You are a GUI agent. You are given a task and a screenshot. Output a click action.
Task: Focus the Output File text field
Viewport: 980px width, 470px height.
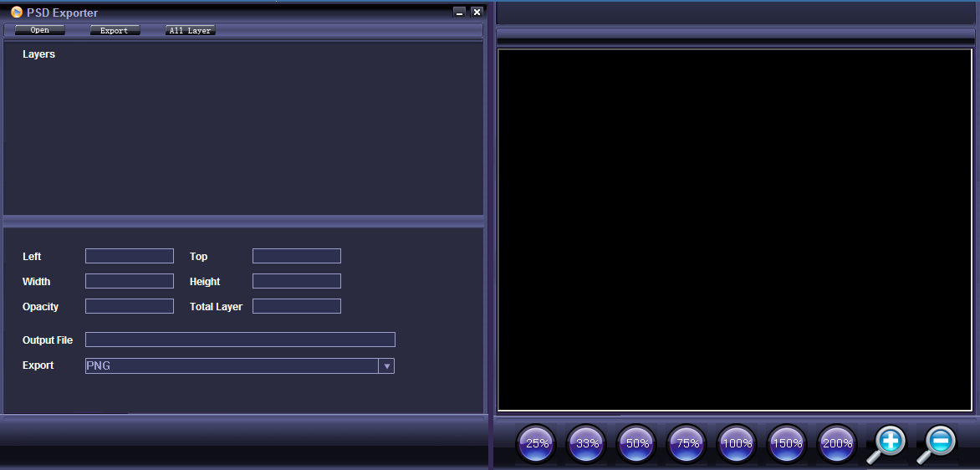(240, 340)
